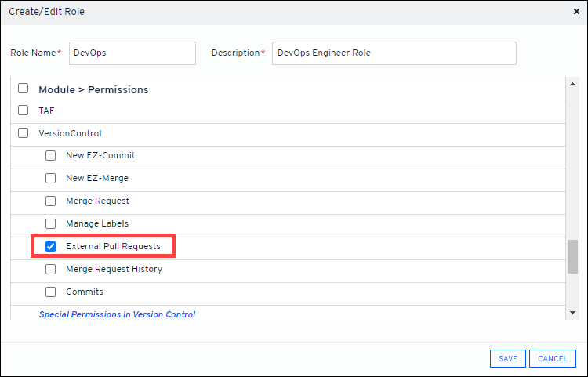Check the Merge Request permission
The width and height of the screenshot is (588, 377).
tap(51, 201)
